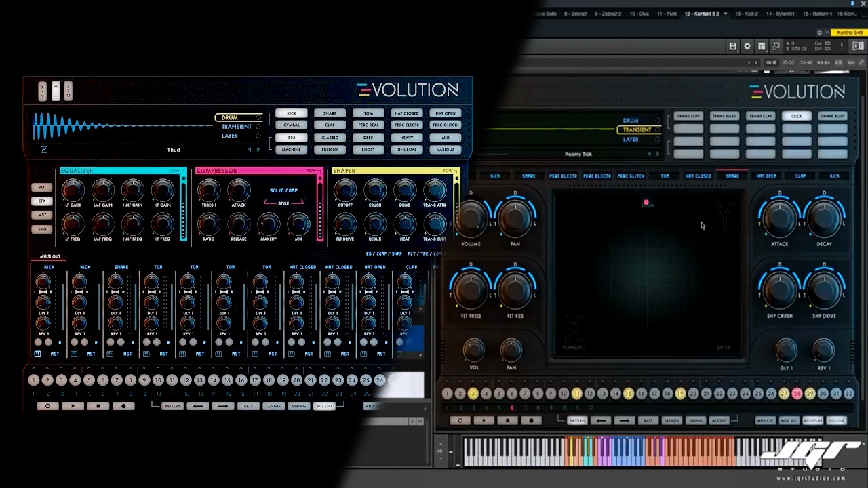Switch to the EFX tab
This screenshot has height=488, width=868.
tap(42, 201)
